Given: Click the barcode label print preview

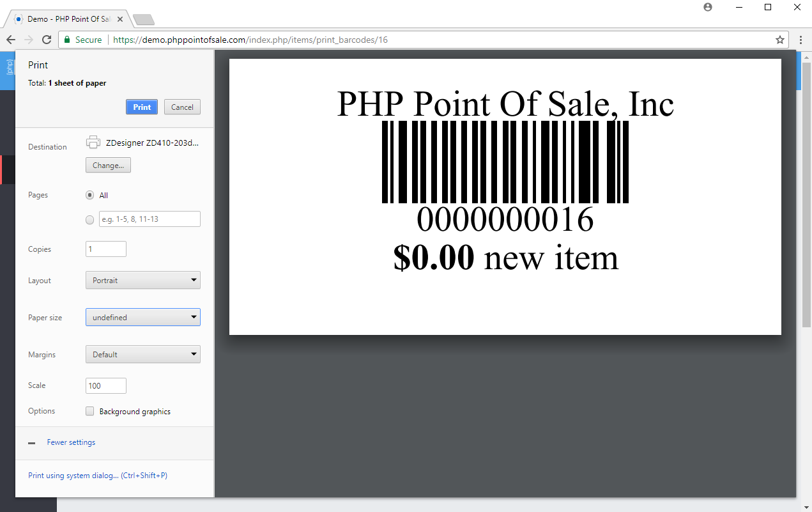Looking at the screenshot, I should [505, 197].
